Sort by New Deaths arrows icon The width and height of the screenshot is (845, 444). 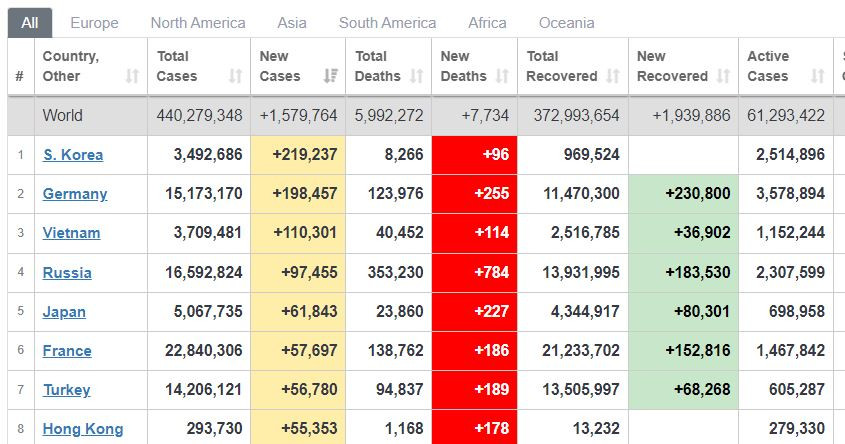click(502, 76)
